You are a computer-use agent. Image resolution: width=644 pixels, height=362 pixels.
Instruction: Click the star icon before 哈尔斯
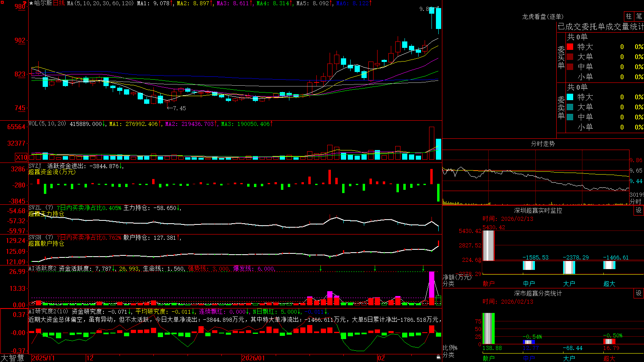click(x=31, y=3)
